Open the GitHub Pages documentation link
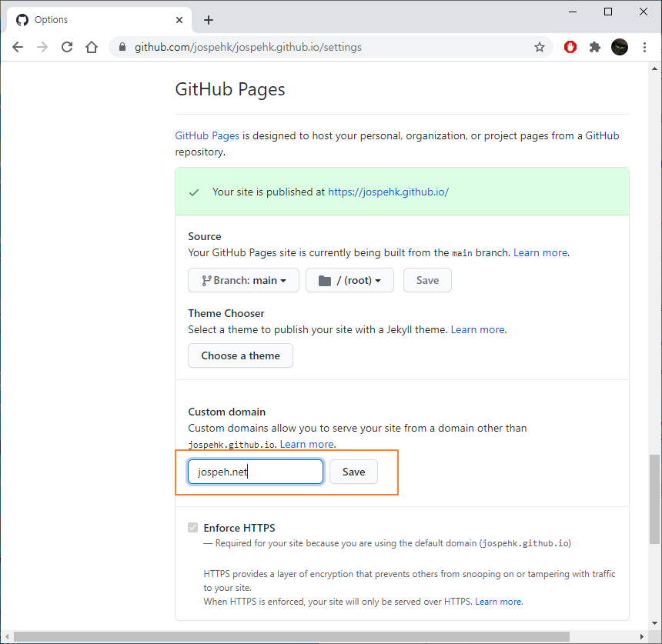 pos(207,135)
